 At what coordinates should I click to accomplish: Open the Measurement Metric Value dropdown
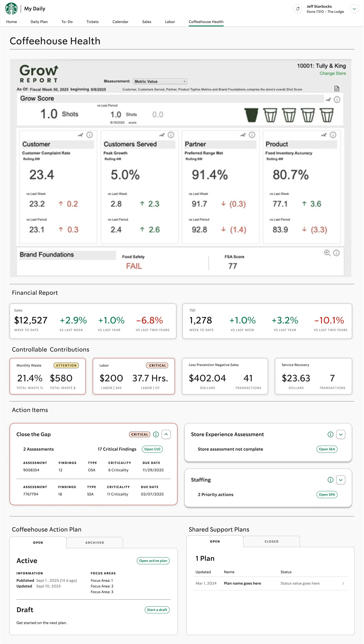click(160, 81)
